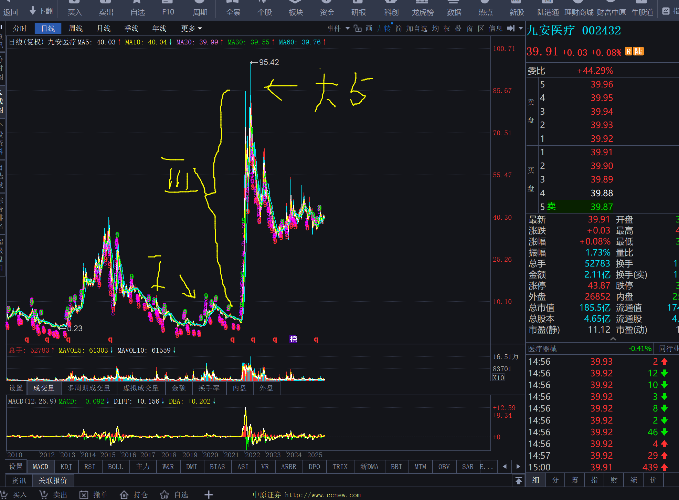Click the lock icon in chart toolbar
The height and width of the screenshot is (500, 679).
358,29
